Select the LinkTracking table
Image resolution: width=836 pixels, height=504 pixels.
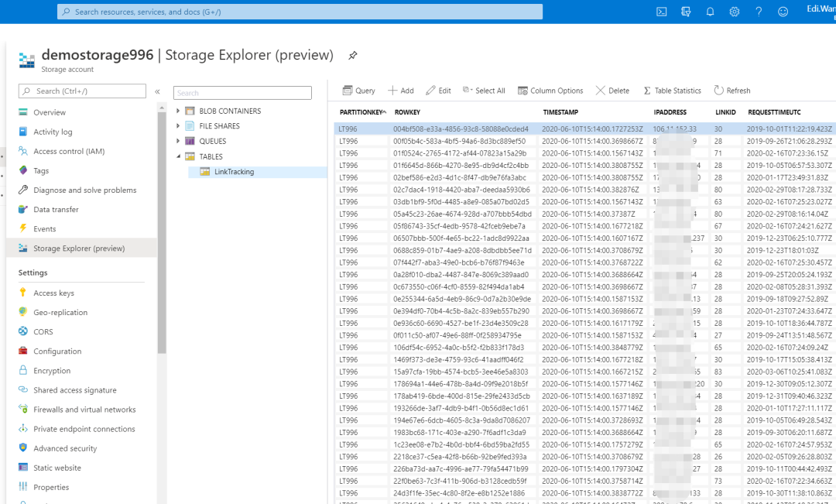click(234, 172)
